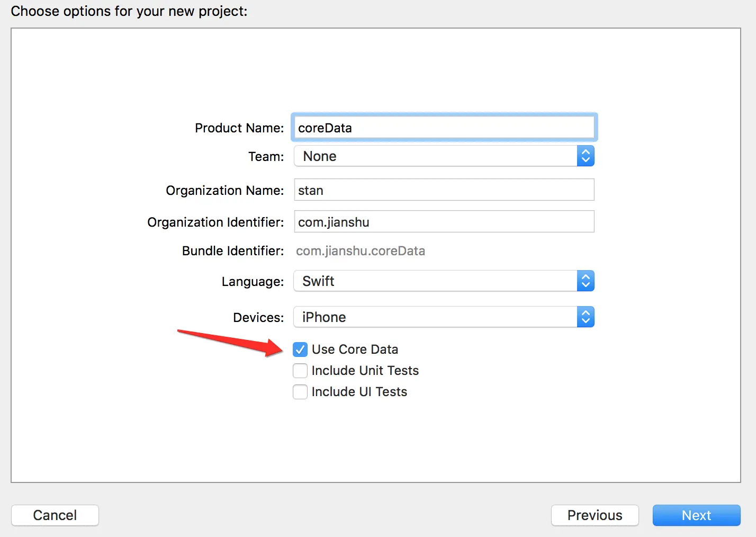756x537 pixels.
Task: Expand the Language dropdown showing Swift
Action: click(444, 281)
